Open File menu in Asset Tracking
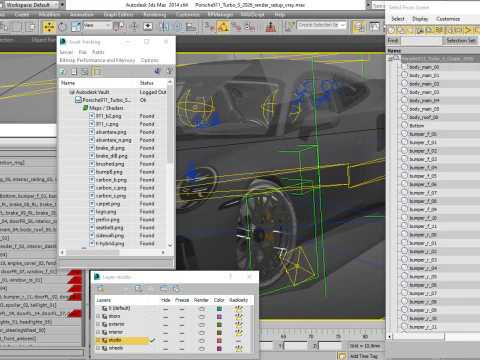Screen dimensions: 480x360 (83, 52)
